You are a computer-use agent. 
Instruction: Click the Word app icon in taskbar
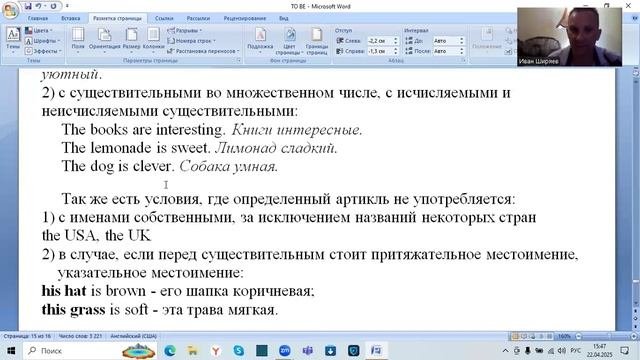pyautogui.click(x=376, y=351)
